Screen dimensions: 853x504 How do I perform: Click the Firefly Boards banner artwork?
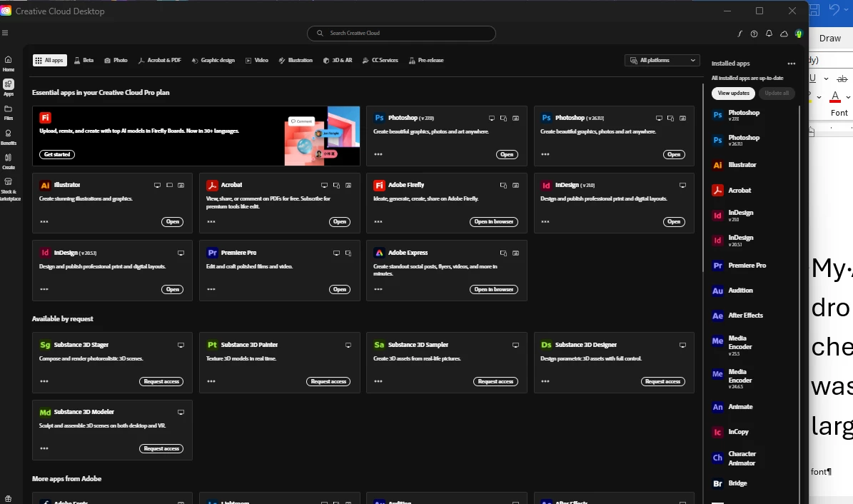[322, 136]
